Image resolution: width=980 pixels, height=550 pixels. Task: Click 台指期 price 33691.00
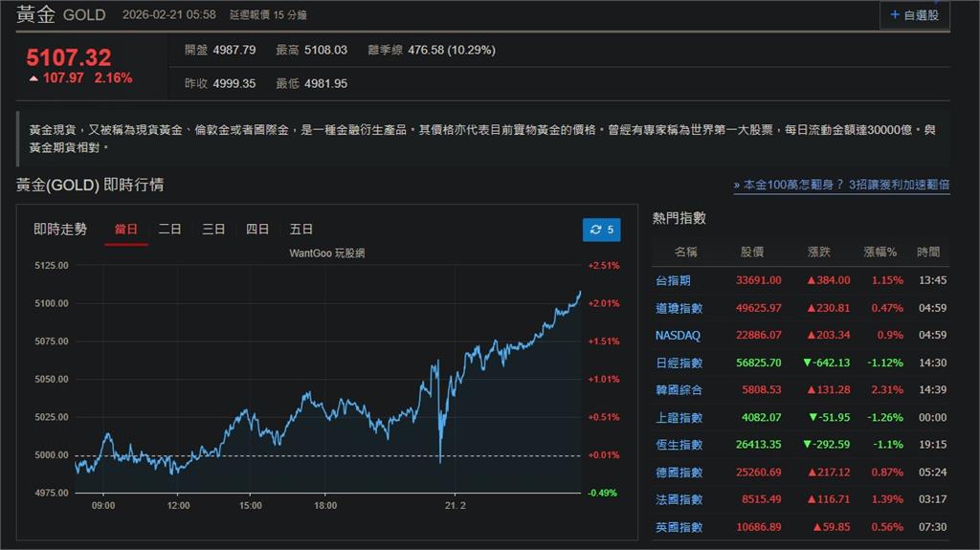click(x=758, y=280)
